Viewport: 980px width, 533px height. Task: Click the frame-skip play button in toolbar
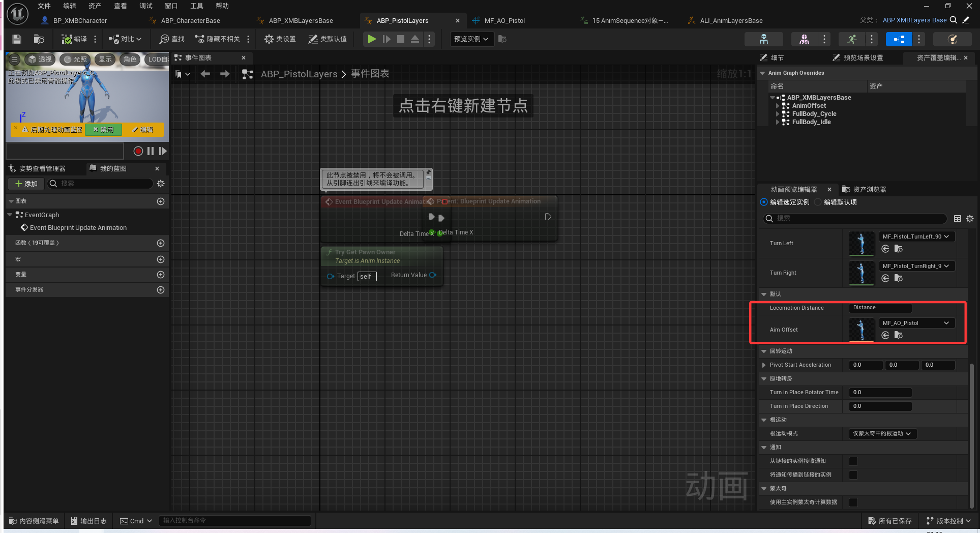387,39
